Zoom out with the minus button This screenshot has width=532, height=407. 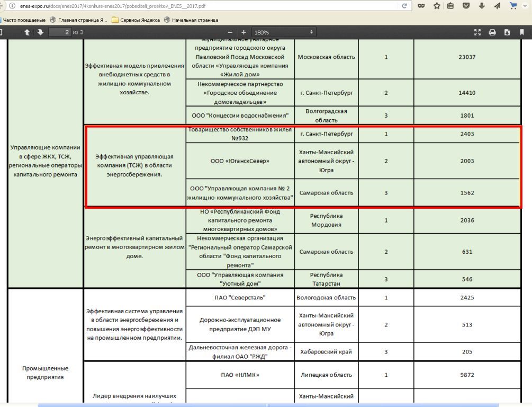230,32
